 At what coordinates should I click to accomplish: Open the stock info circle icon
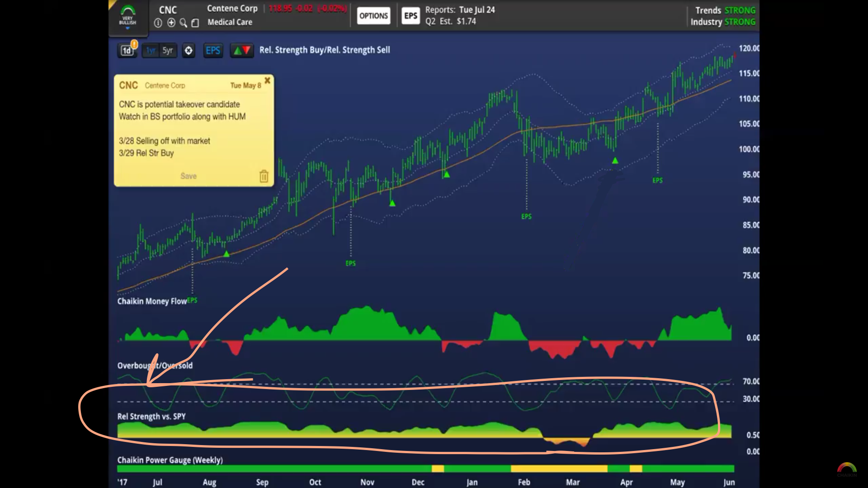(x=158, y=23)
